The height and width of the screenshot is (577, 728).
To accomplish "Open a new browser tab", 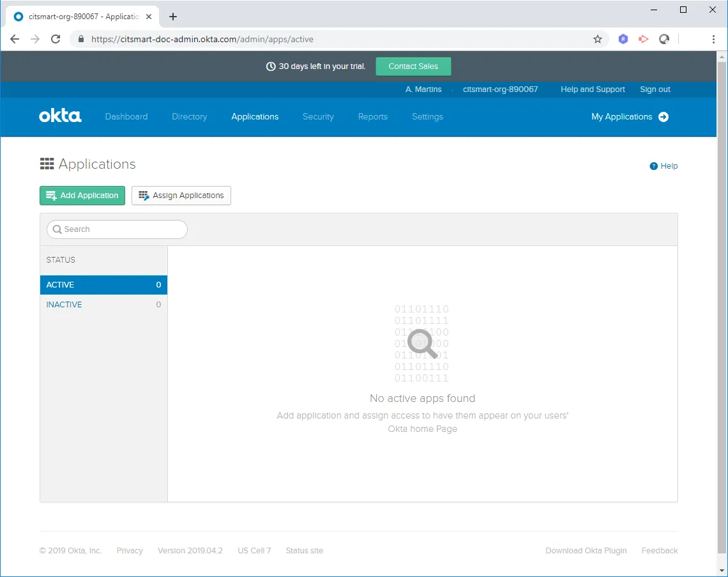I will pos(172,17).
